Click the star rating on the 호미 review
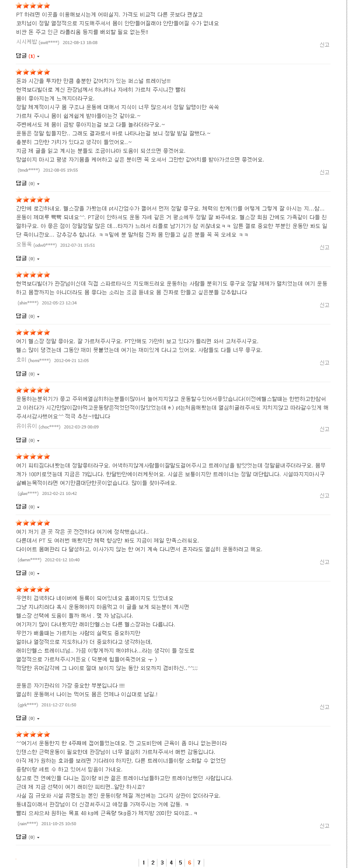 [x=33, y=332]
